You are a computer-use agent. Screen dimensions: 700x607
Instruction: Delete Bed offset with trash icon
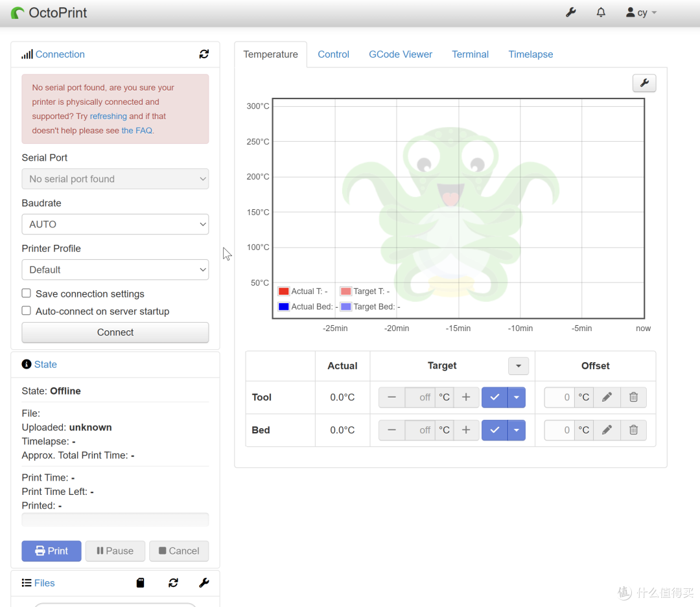click(633, 429)
